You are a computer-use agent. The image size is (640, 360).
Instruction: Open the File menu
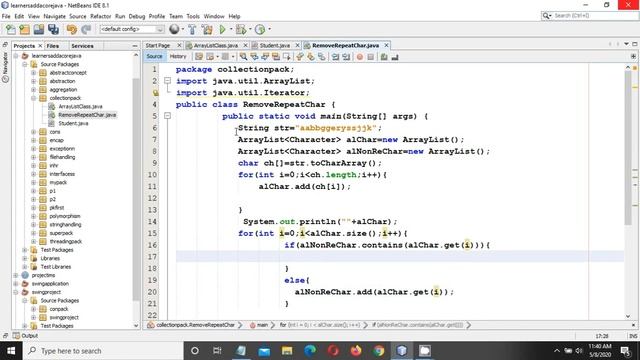pos(6,16)
